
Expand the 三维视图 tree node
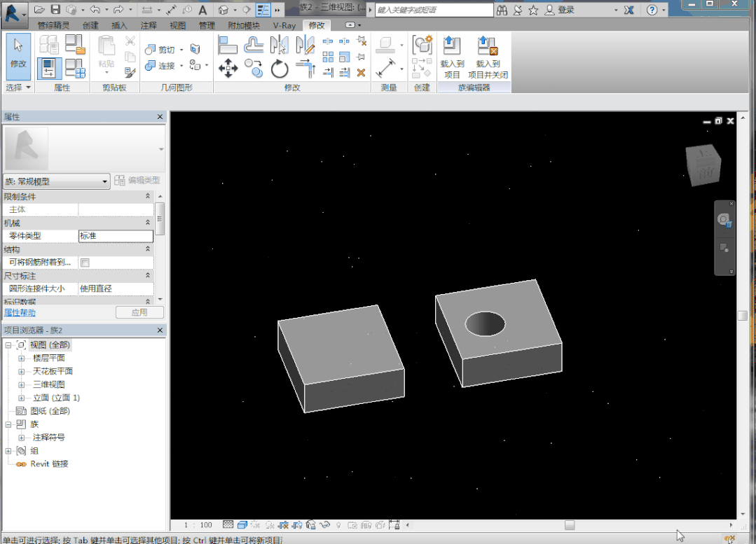(21, 385)
